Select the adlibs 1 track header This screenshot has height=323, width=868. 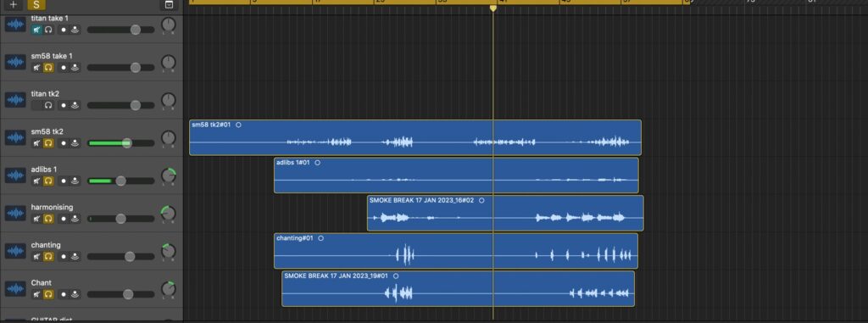(92, 175)
